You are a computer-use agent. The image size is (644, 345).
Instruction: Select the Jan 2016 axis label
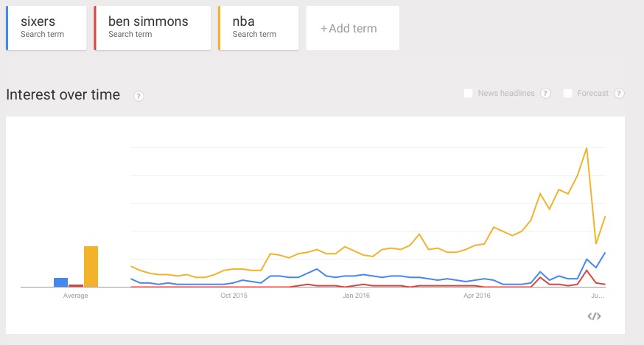pos(356,296)
